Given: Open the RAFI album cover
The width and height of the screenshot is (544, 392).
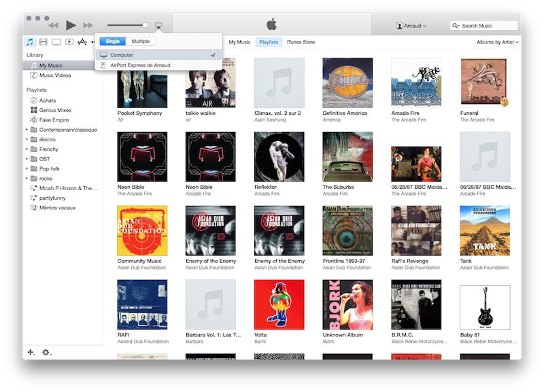Looking at the screenshot, I should click(142, 304).
